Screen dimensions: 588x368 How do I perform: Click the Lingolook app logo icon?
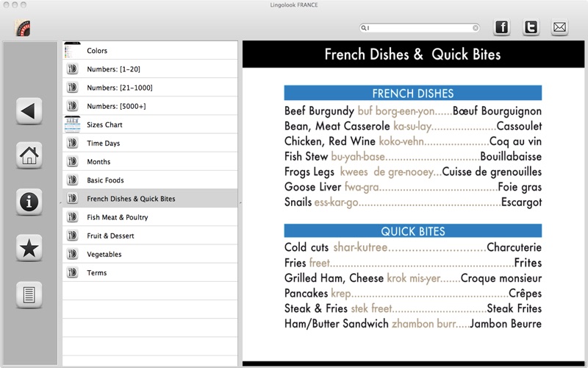[23, 28]
